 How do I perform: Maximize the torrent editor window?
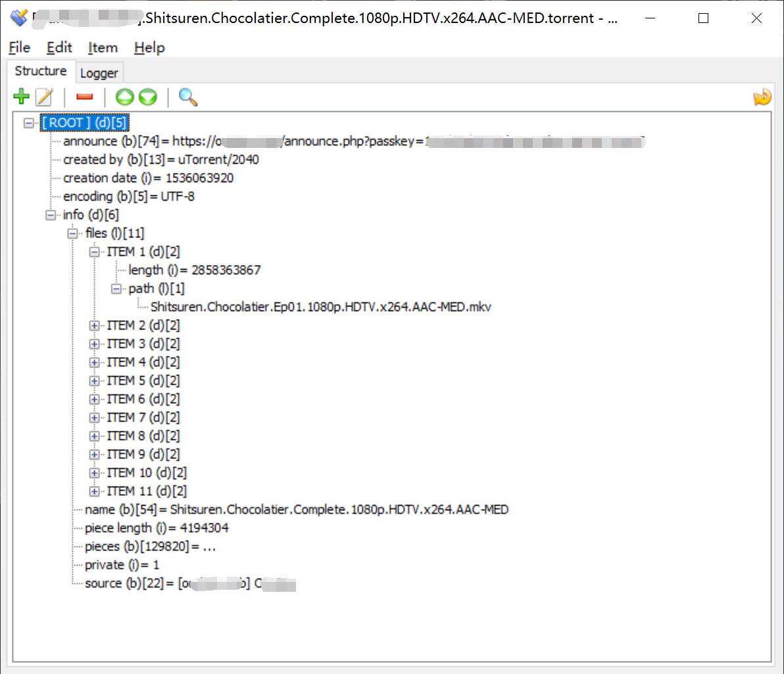[703, 18]
